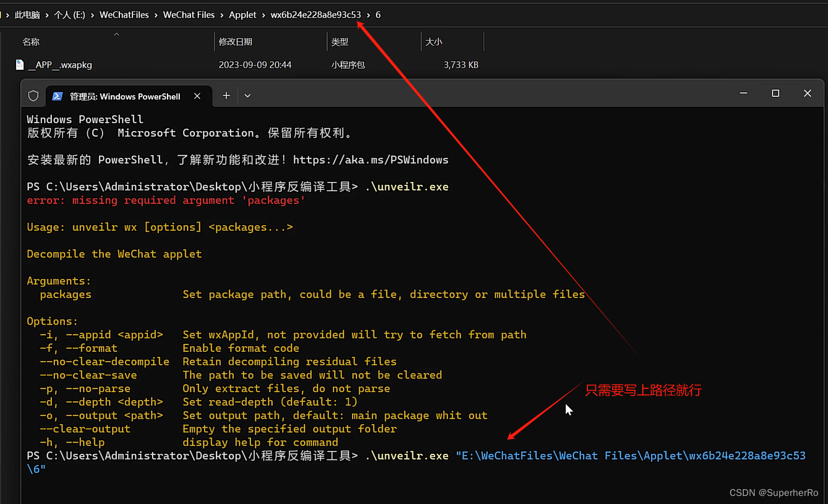This screenshot has width=828, height=504.
Task: Click the -h, --help option line
Action: [x=189, y=442]
